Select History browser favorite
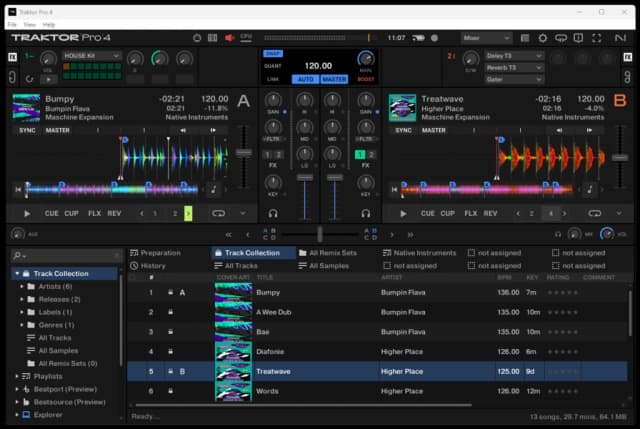The height and width of the screenshot is (429, 640). [148, 266]
